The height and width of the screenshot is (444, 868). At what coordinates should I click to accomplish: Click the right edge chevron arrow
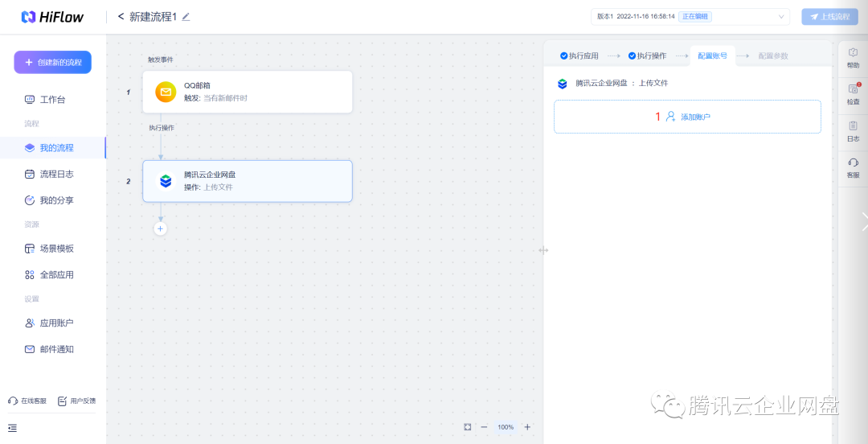coord(864,221)
